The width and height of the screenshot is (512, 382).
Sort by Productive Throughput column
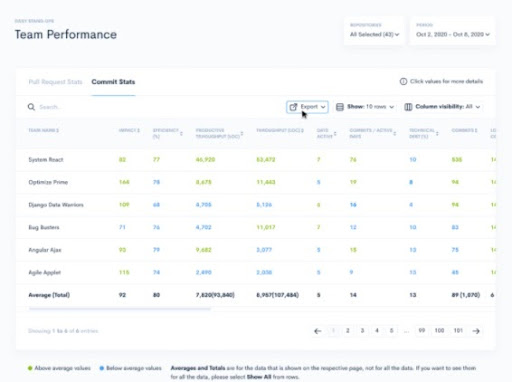tap(219, 133)
